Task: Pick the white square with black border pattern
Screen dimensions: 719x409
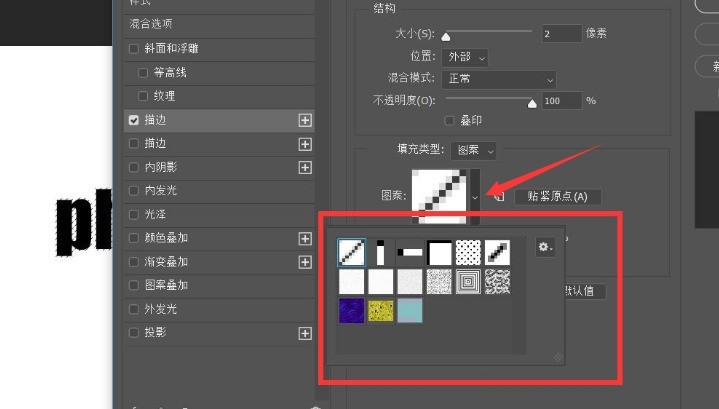Action: pyautogui.click(x=439, y=252)
